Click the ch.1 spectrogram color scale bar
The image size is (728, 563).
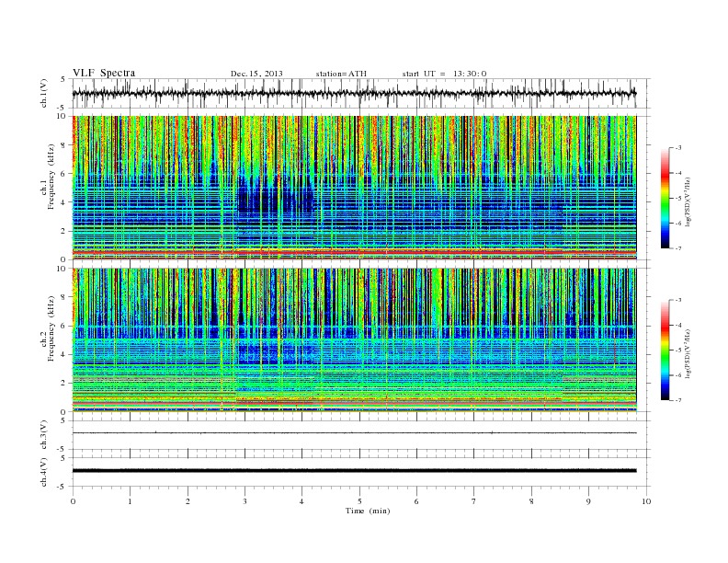pyautogui.click(x=665, y=198)
